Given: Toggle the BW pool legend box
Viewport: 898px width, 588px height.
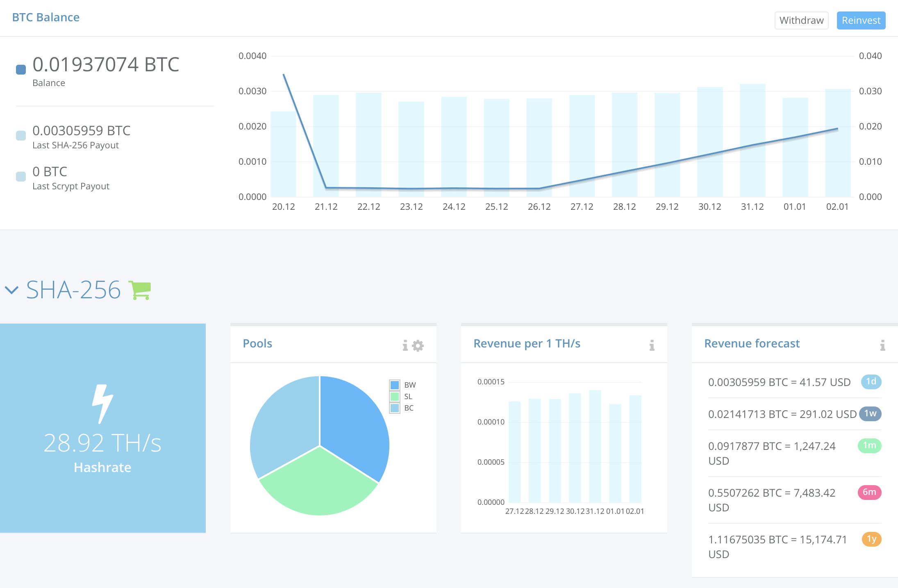Looking at the screenshot, I should (x=395, y=385).
